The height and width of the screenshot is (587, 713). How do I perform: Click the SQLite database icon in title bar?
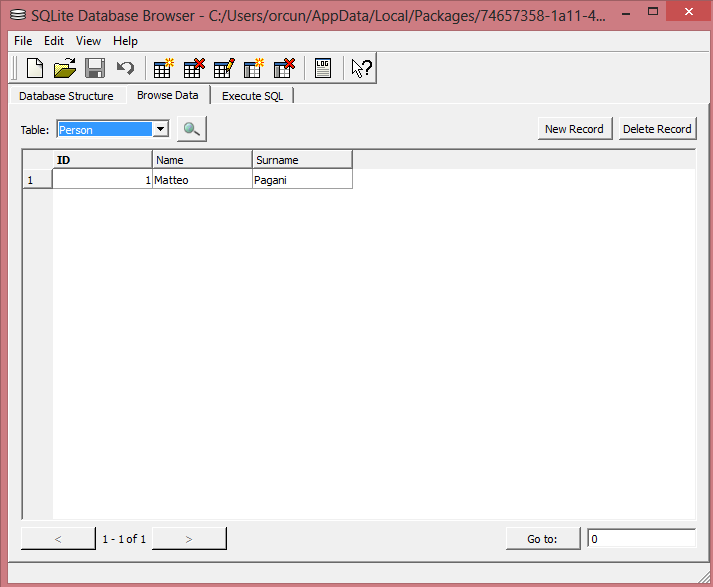(18, 15)
